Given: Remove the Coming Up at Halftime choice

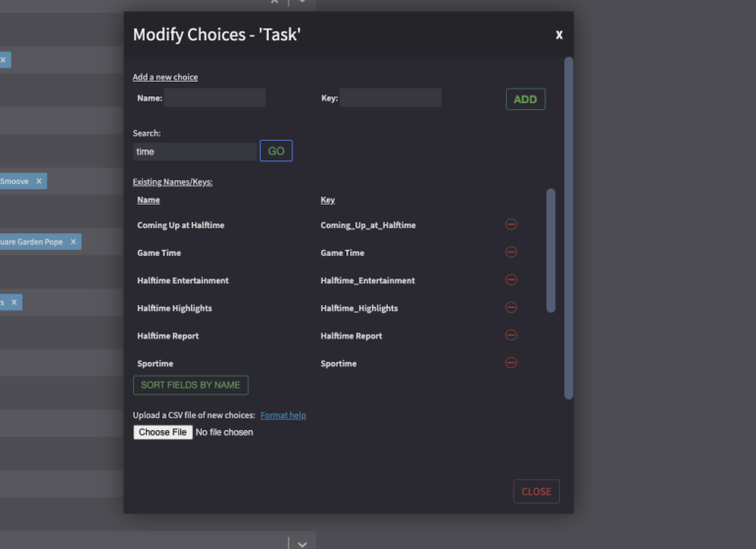Looking at the screenshot, I should click(511, 224).
